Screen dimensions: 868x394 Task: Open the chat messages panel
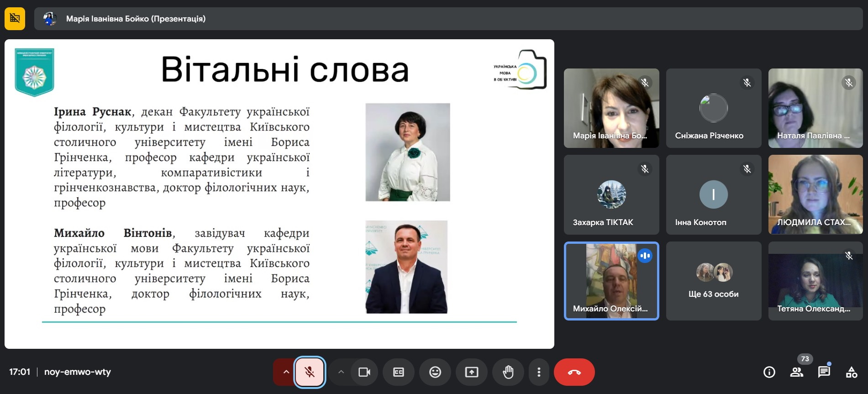coord(824,372)
